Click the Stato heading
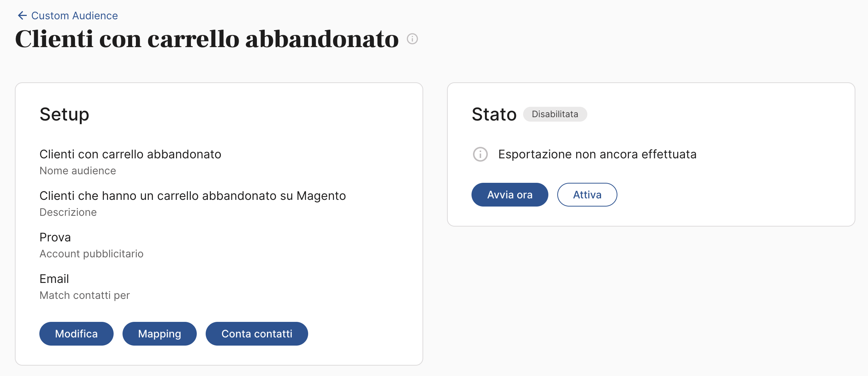This screenshot has width=868, height=376. coord(494,114)
